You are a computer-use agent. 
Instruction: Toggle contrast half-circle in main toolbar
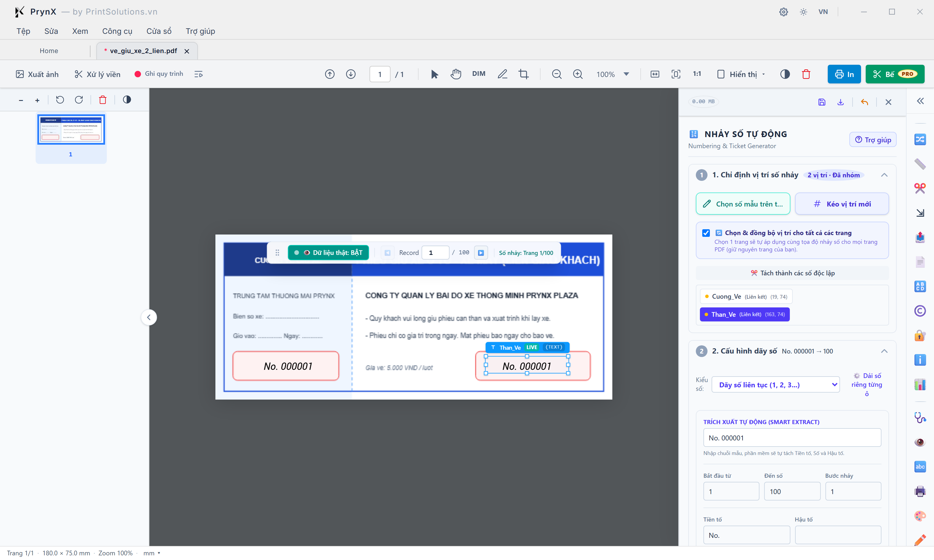[785, 74]
